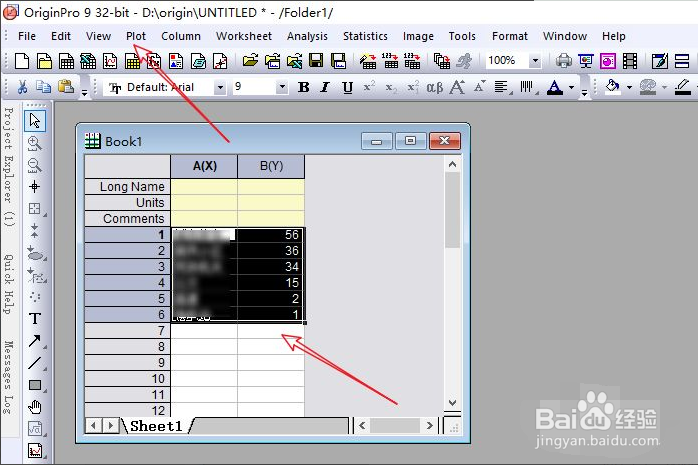This screenshot has height=465, width=698.
Task: Click the font color A swatch
Action: [x=555, y=87]
